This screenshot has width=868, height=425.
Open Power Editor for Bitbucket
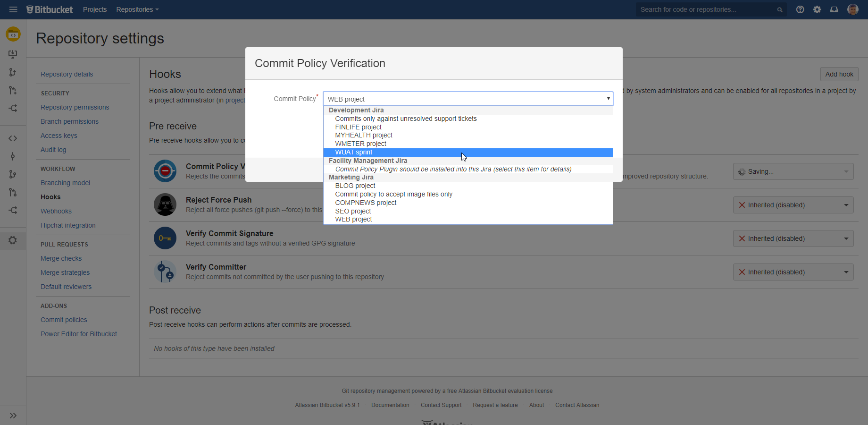coord(79,334)
